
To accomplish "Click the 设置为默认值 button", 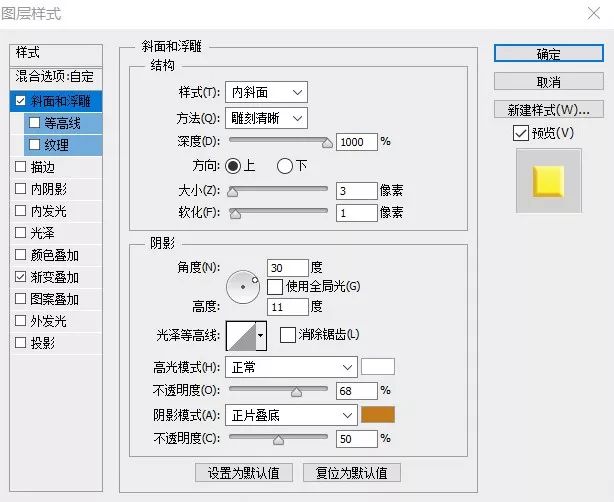I will pyautogui.click(x=243, y=472).
